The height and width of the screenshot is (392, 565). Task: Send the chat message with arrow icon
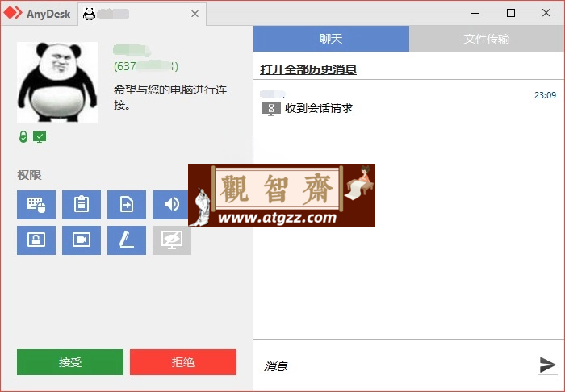[548, 365]
